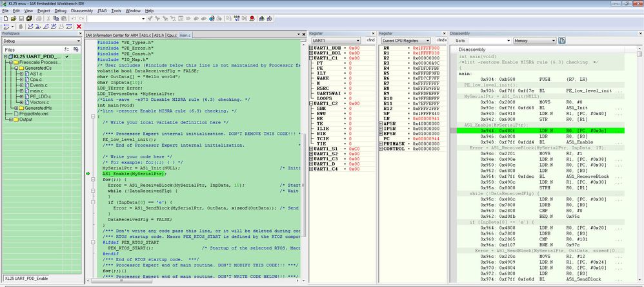The width and height of the screenshot is (644, 287).
Task: Expand the Output folder
Action: point(10,119)
